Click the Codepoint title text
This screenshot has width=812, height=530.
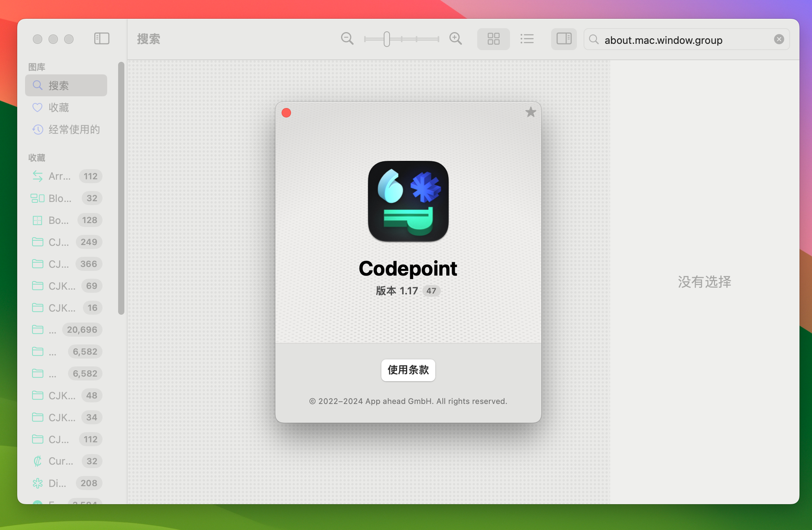[x=408, y=269]
